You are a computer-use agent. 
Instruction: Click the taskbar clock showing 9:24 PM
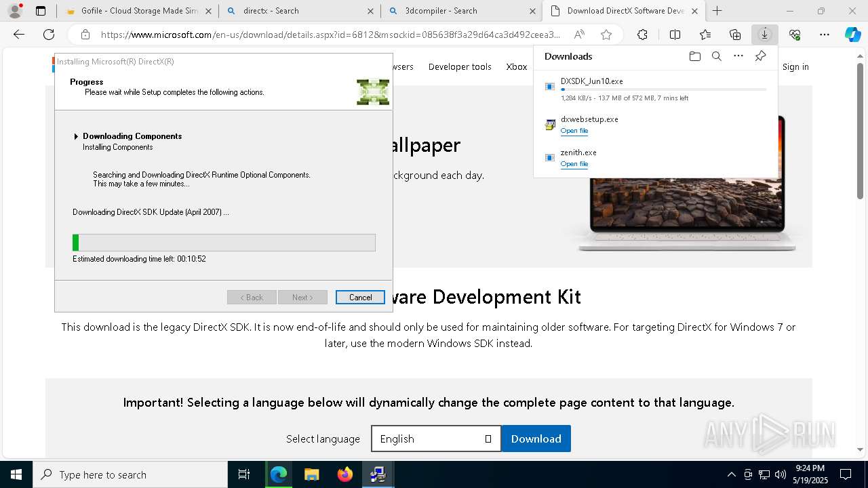pos(810,474)
